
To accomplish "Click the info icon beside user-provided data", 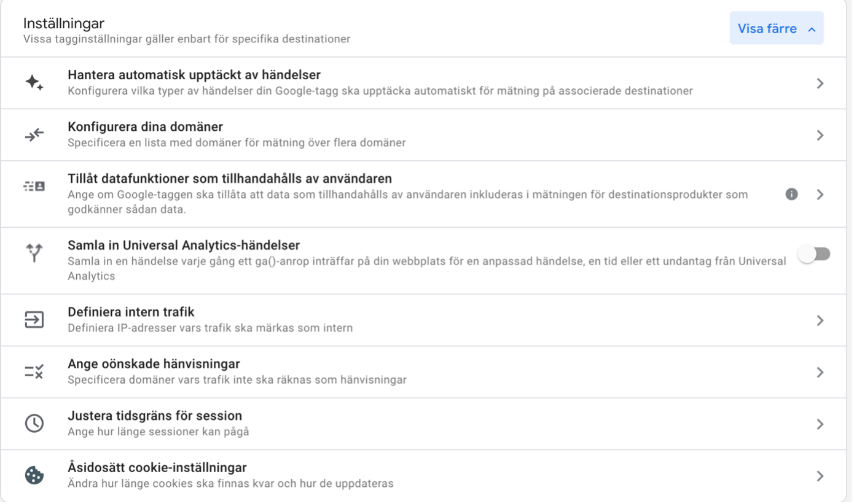I will tap(791, 194).
